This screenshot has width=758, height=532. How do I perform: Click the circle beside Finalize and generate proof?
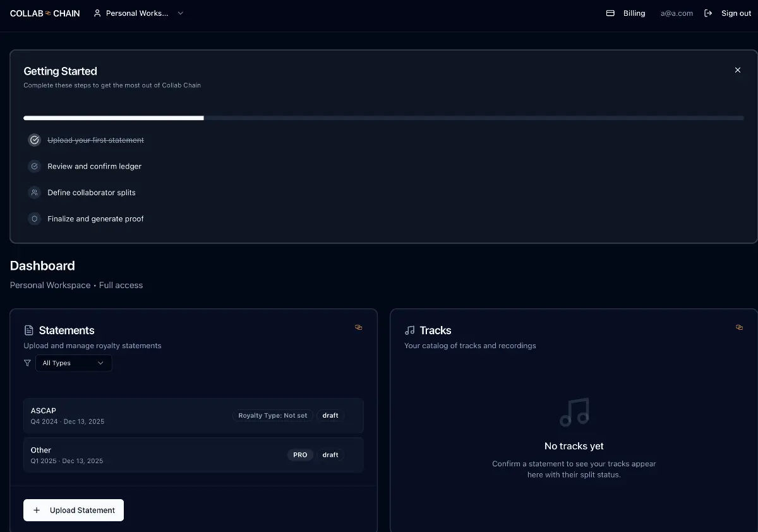(34, 219)
